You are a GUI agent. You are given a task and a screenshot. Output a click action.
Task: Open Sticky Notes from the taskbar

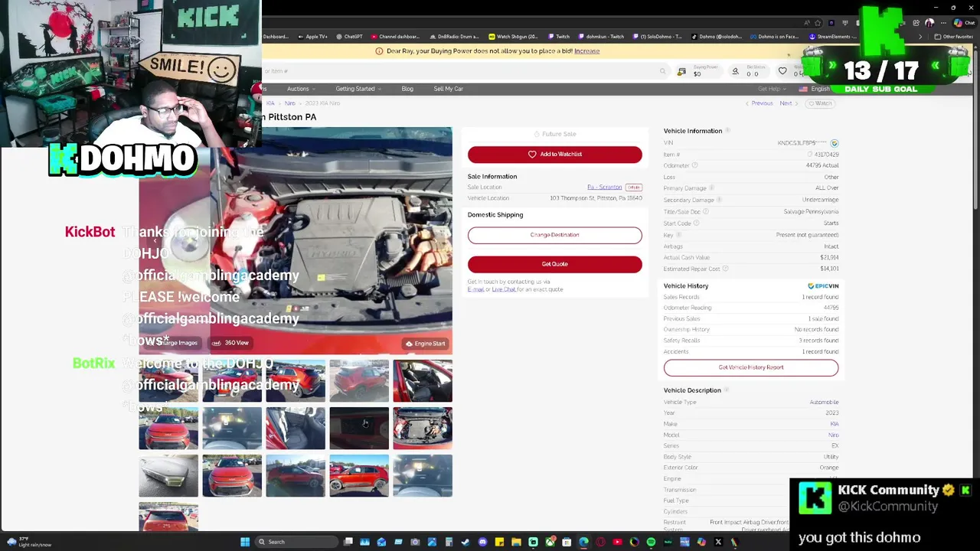pyautogui.click(x=499, y=542)
